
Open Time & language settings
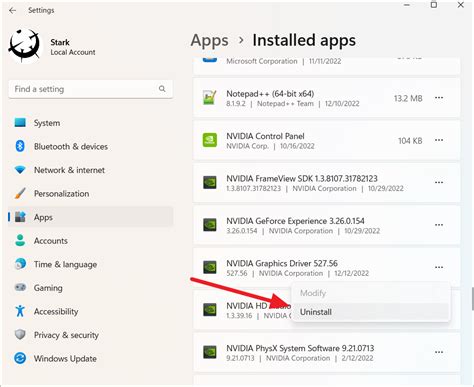tap(91, 264)
